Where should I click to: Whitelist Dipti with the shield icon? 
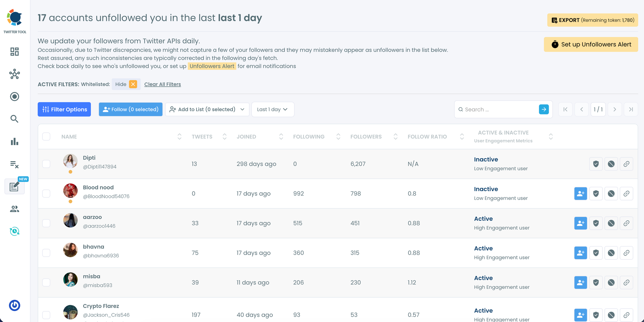click(596, 164)
